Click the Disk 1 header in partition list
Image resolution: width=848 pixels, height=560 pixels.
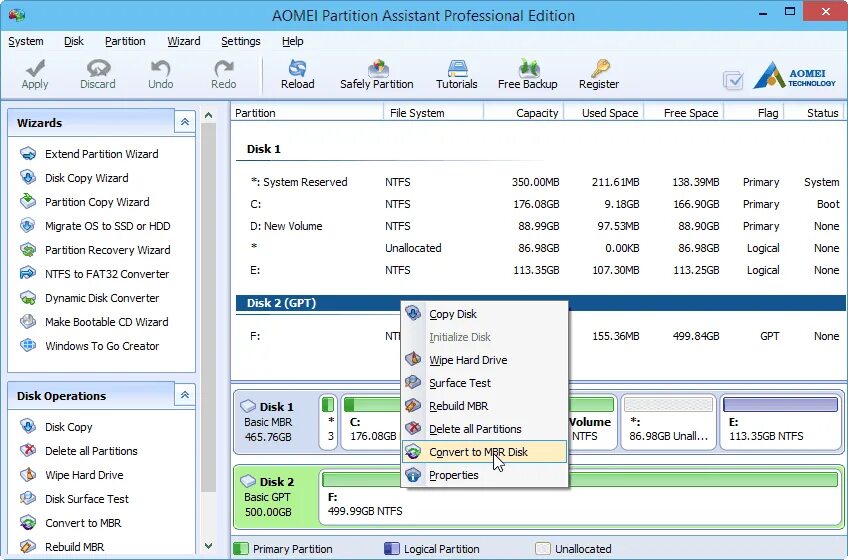264,149
